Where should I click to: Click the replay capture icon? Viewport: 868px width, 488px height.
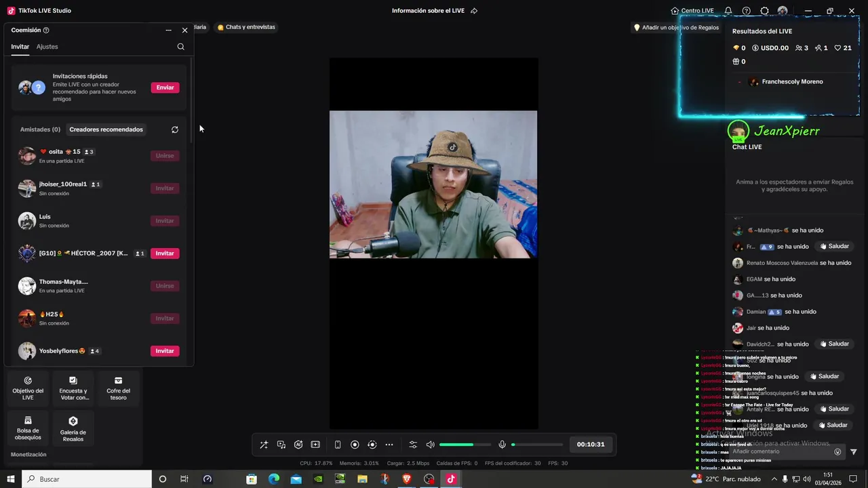tap(372, 445)
